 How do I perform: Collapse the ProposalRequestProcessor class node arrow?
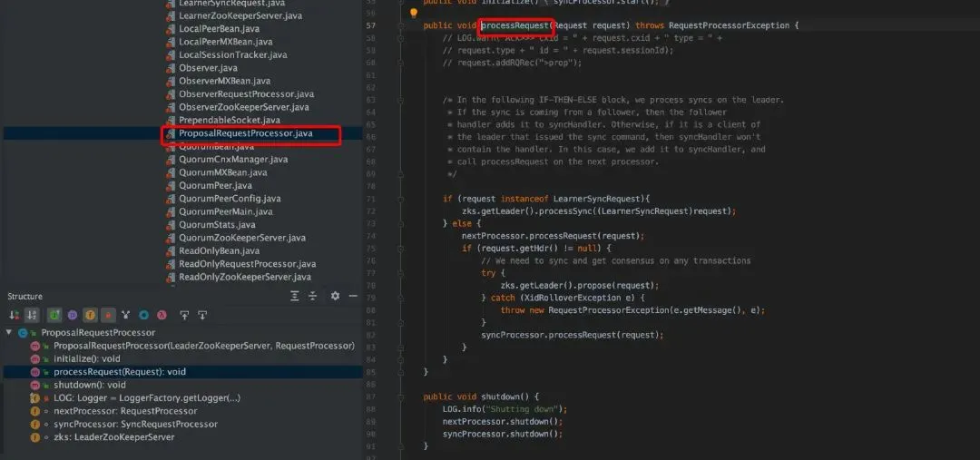point(9,332)
